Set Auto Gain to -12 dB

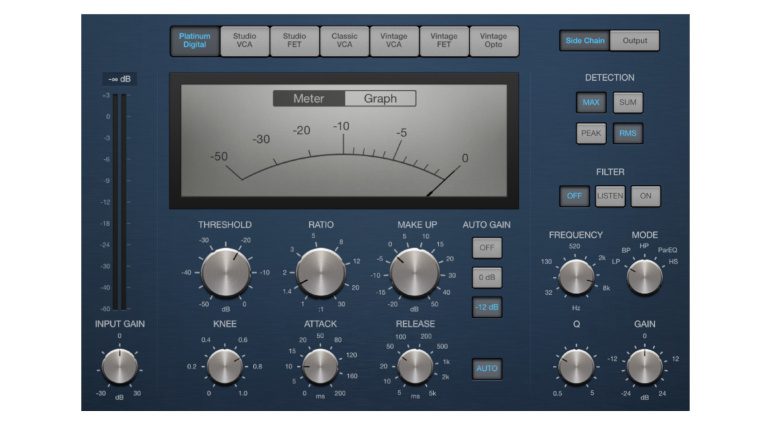pos(487,308)
